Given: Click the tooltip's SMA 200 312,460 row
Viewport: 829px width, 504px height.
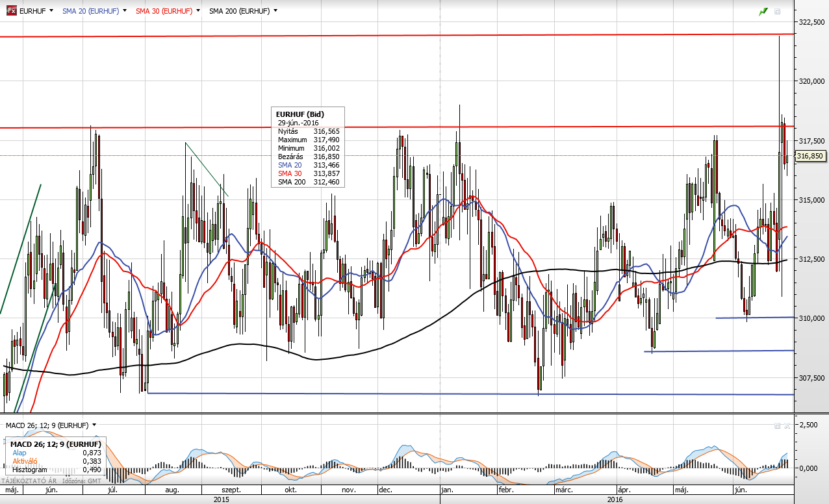Looking at the screenshot, I should [x=309, y=182].
